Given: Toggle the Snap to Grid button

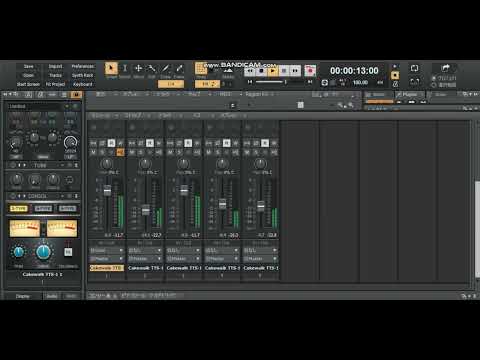Looking at the screenshot, I should pos(201,69).
